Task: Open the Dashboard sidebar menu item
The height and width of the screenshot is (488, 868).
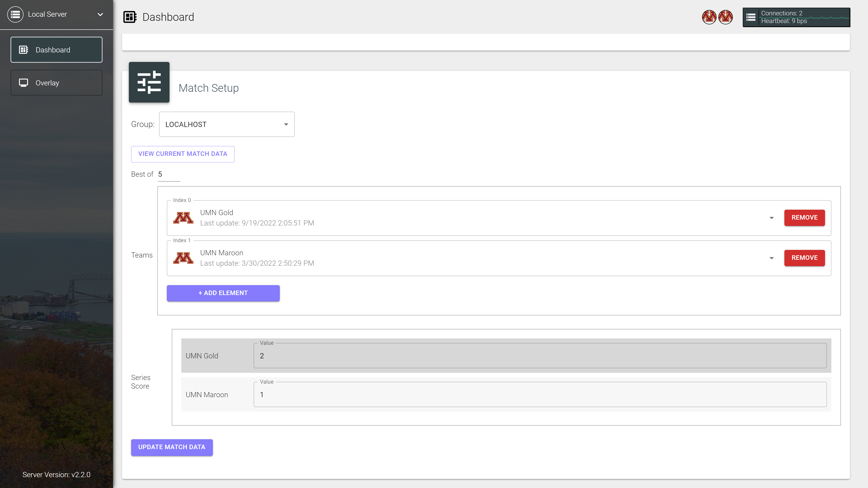Action: (56, 50)
